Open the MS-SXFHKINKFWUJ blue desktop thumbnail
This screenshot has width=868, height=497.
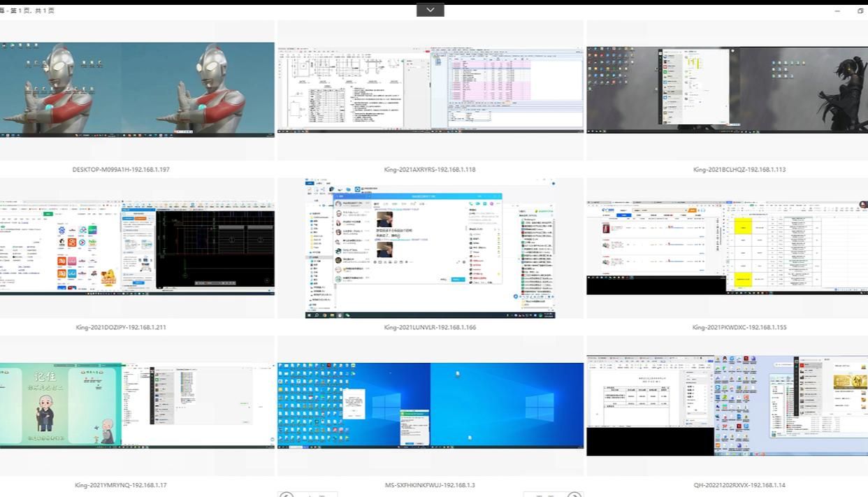coord(431,405)
